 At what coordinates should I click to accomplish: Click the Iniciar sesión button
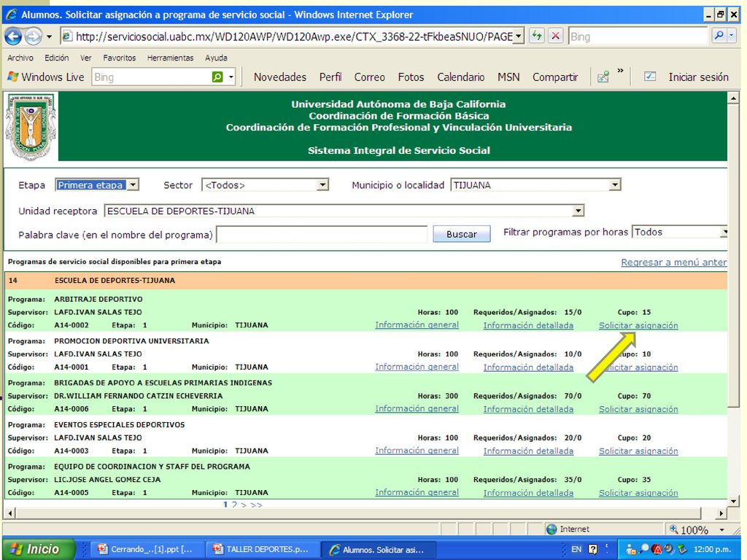click(x=698, y=77)
